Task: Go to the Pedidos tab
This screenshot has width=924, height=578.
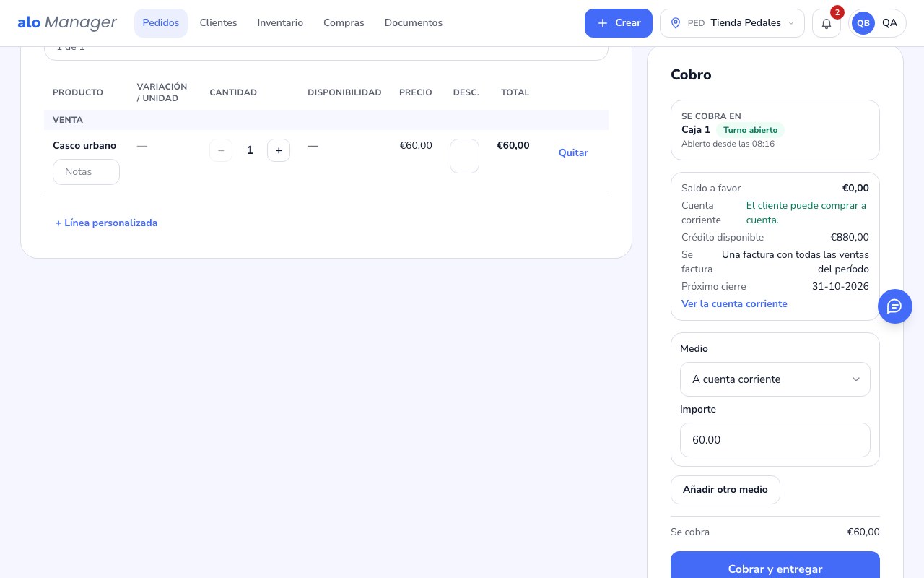Action: (161, 23)
